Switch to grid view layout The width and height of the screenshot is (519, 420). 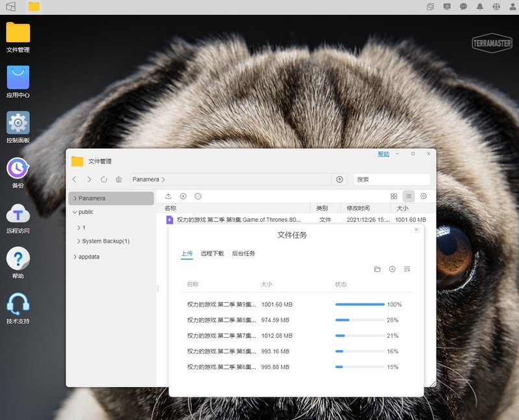(394, 196)
